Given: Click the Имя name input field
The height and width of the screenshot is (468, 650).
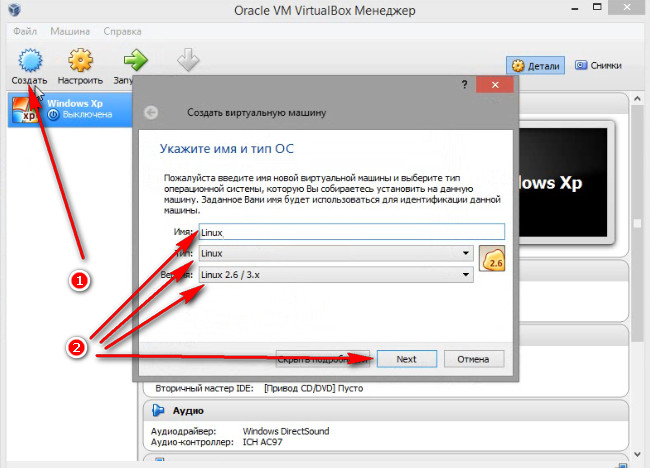Looking at the screenshot, I should point(350,231).
